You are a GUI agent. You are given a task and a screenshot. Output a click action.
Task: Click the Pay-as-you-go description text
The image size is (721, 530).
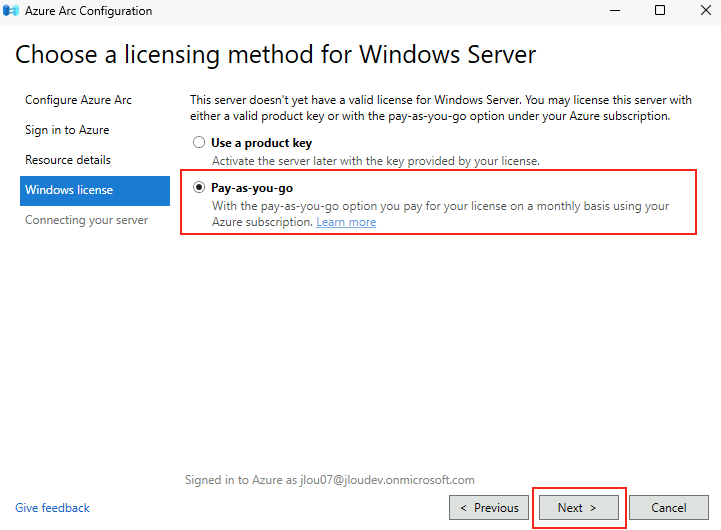[x=440, y=214]
